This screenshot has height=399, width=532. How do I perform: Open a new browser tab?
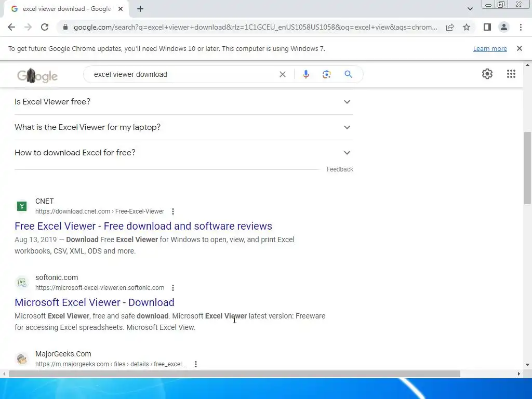[140, 9]
